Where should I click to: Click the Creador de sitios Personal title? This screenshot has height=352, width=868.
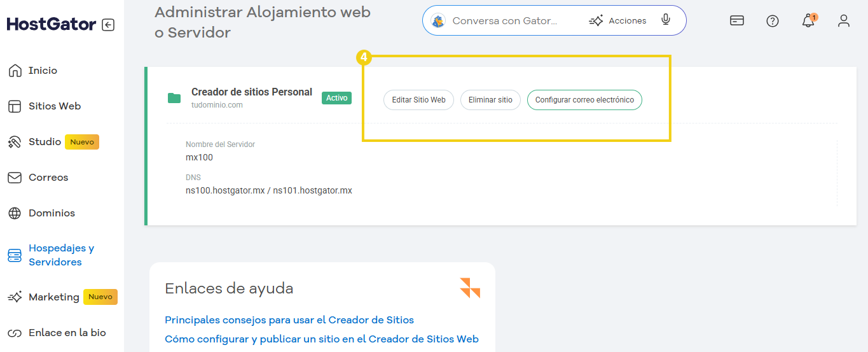252,92
